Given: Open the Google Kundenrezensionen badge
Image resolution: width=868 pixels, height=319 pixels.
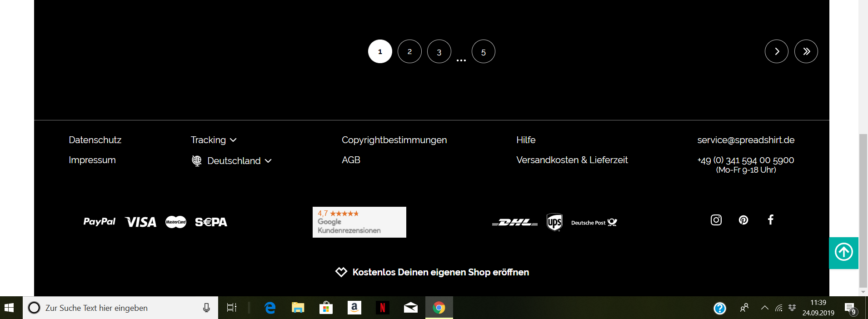Looking at the screenshot, I should tap(359, 222).
